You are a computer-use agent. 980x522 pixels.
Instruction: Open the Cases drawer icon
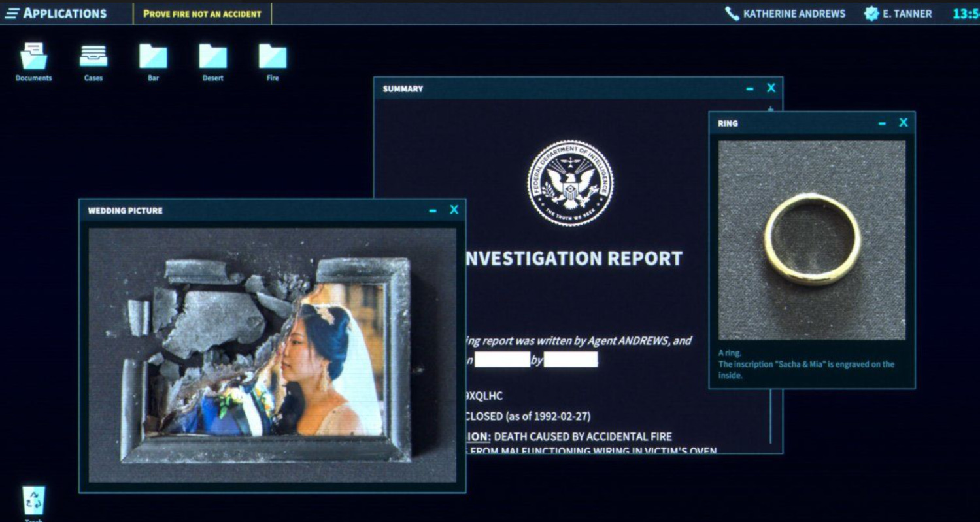tap(93, 57)
